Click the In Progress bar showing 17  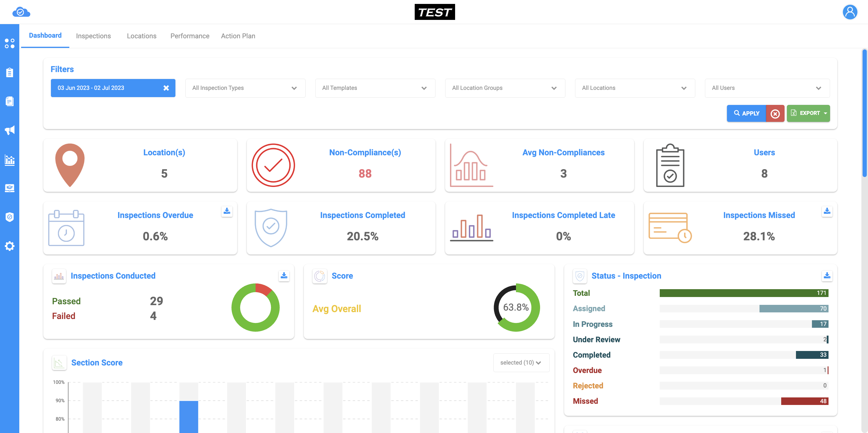tap(820, 324)
